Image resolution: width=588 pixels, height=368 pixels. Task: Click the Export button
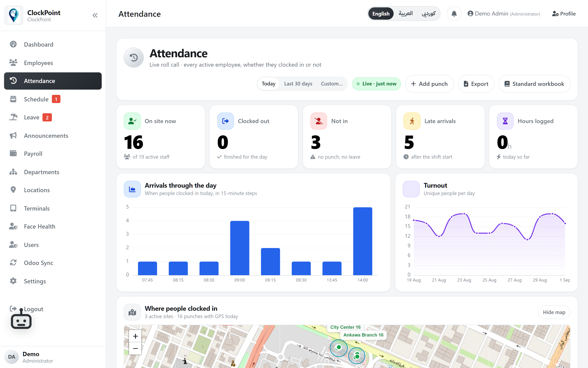click(476, 84)
